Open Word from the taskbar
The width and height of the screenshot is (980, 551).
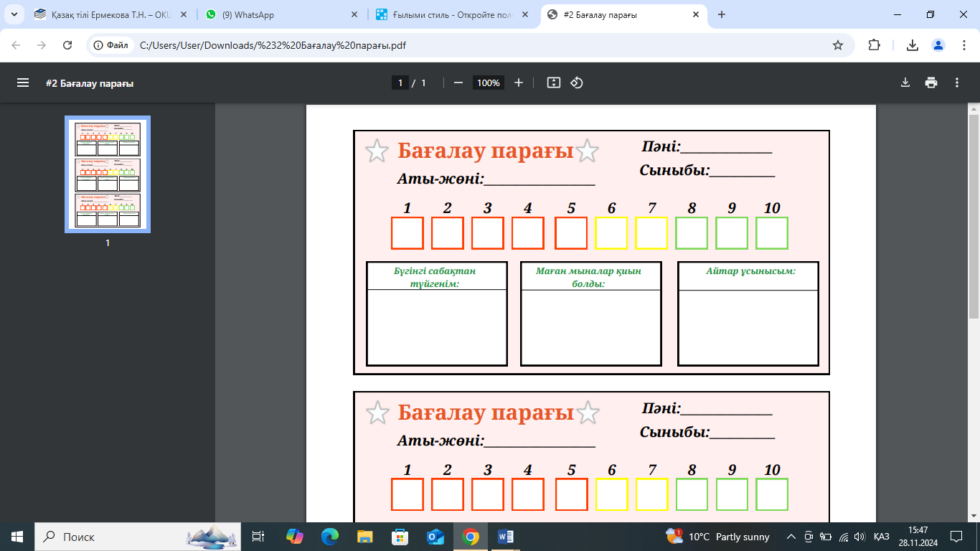506,537
